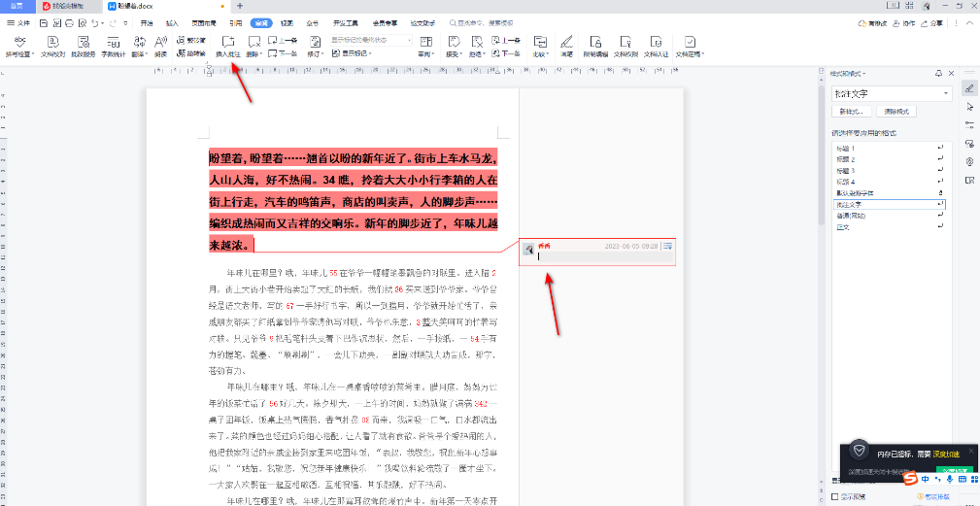Image resolution: width=980 pixels, height=506 pixels.
Task: Switch to the Page Layout tab
Action: click(204, 23)
